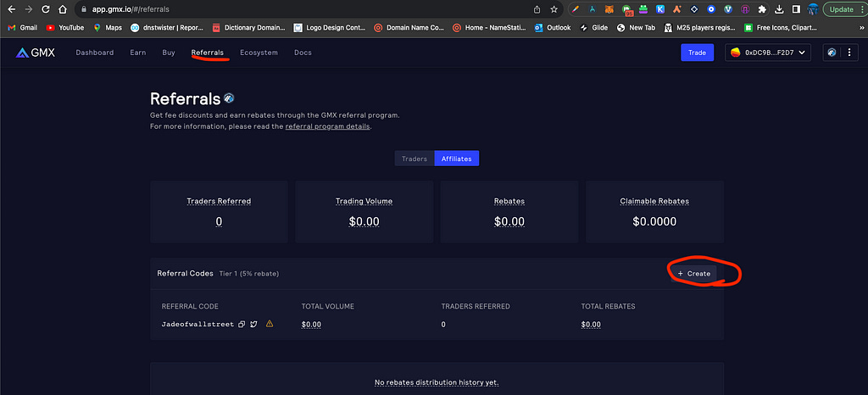
Task: Open the browser home page
Action: [63, 9]
